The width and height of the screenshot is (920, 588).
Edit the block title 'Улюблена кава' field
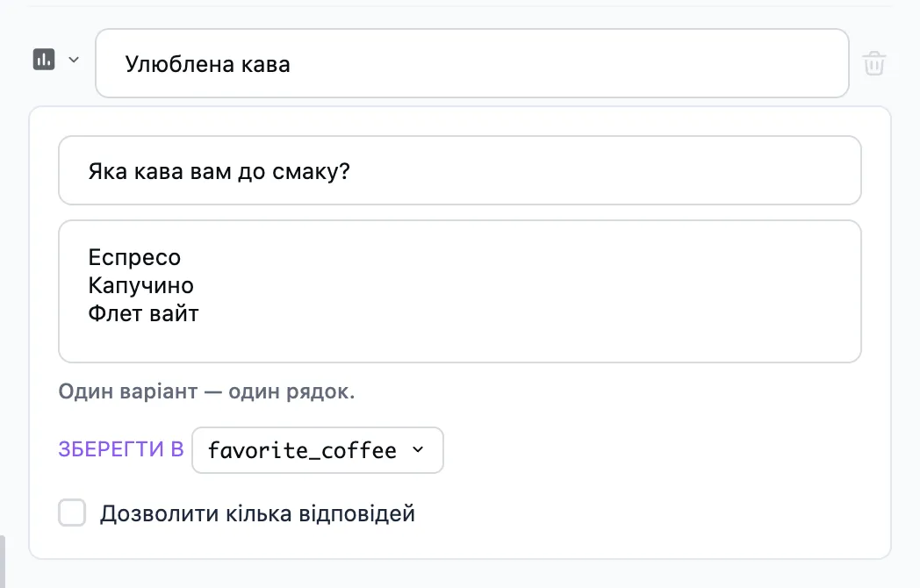coord(472,63)
